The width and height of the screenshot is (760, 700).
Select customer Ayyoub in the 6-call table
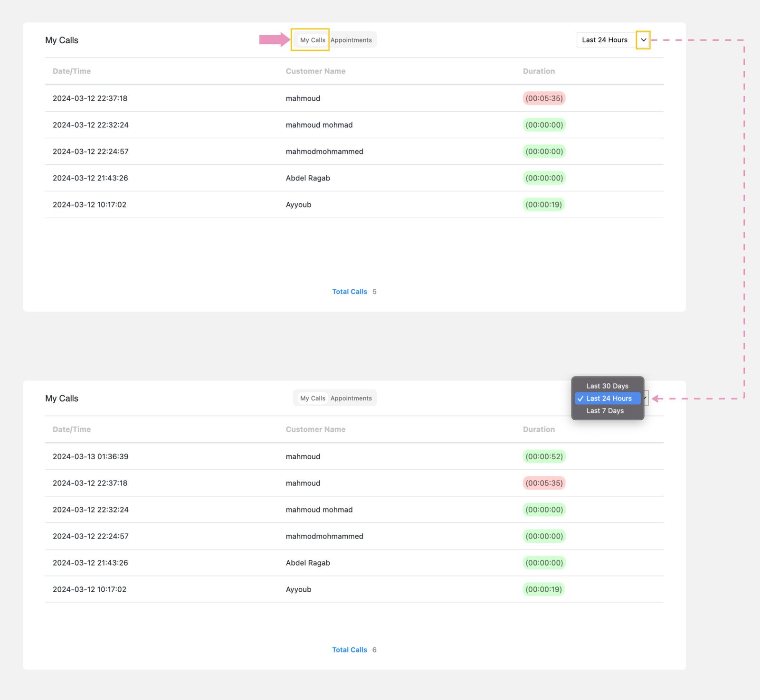click(298, 589)
